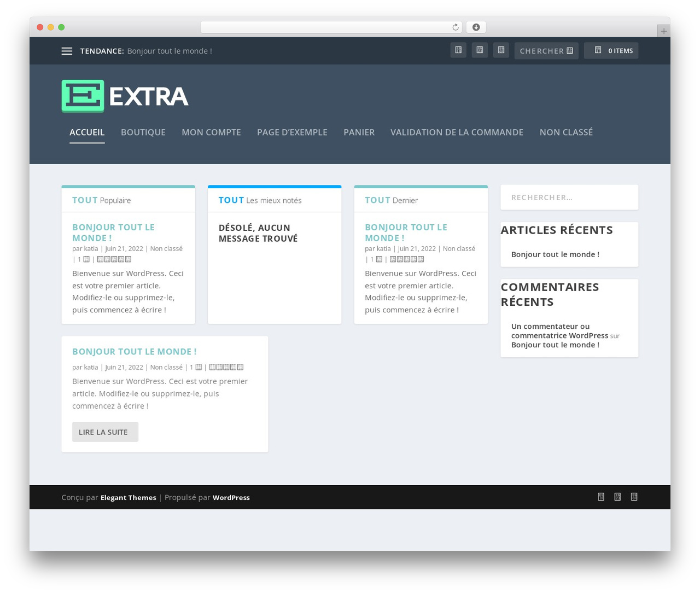Open a new browser tab with plus
This screenshot has width=700, height=593.
coord(663,31)
